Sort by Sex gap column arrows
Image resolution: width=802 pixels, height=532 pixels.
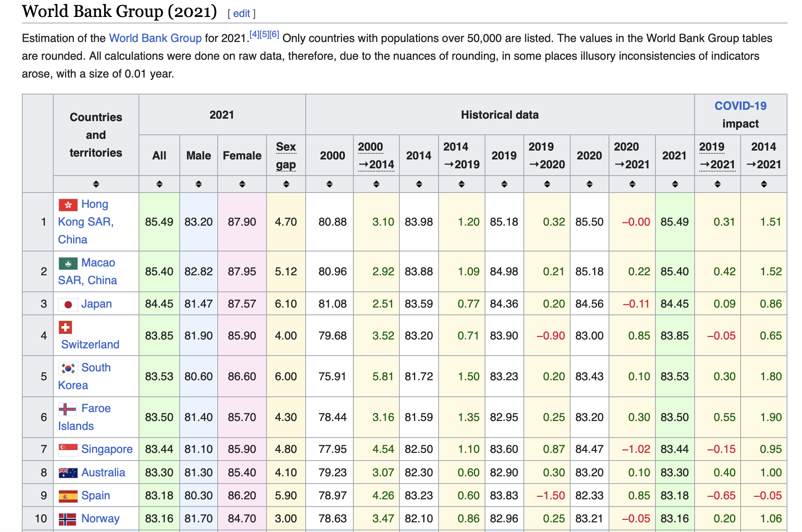[286, 184]
